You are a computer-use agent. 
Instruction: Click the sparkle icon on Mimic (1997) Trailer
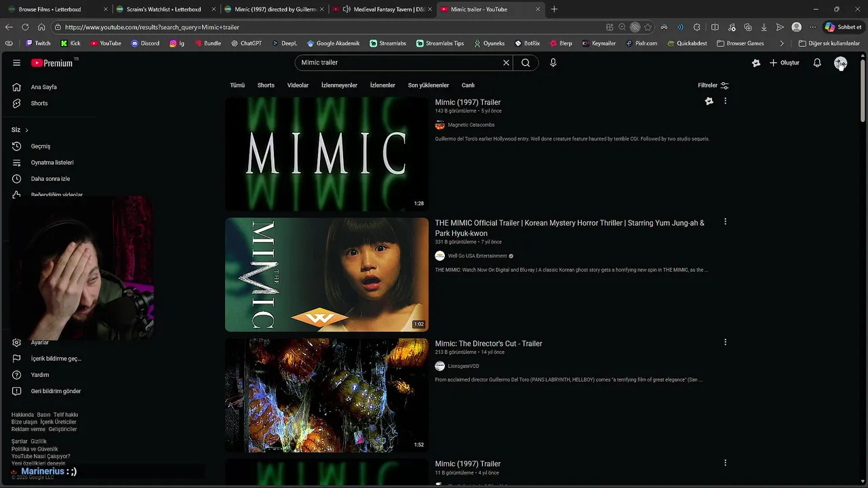[709, 101]
